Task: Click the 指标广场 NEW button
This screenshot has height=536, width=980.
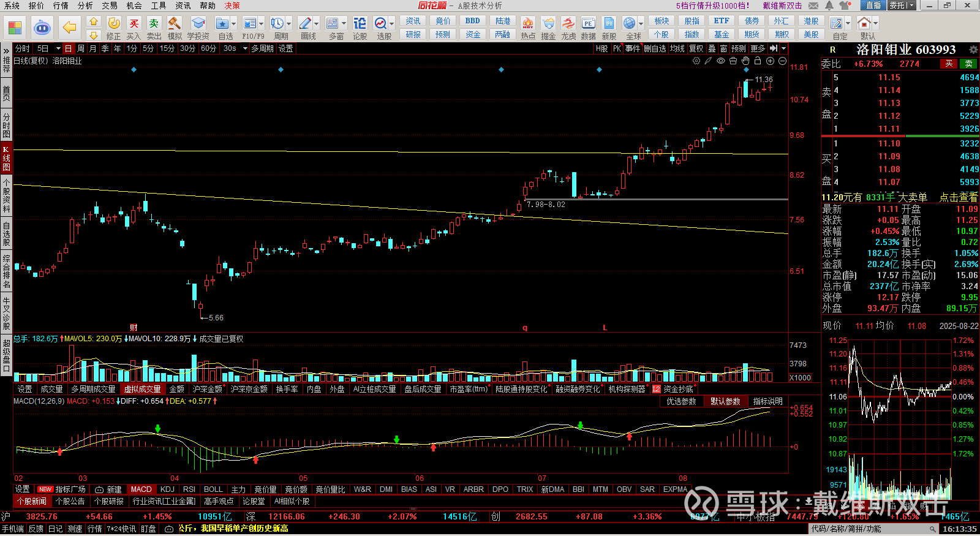Action: [62, 489]
